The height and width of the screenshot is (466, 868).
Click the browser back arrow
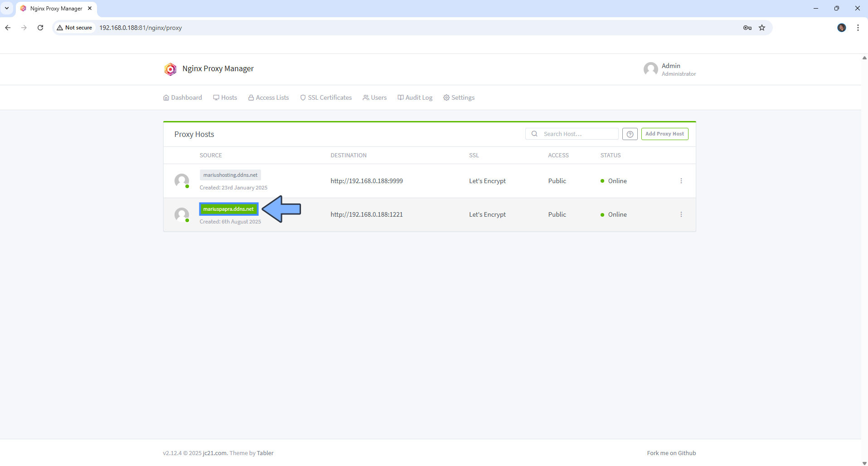click(8, 28)
